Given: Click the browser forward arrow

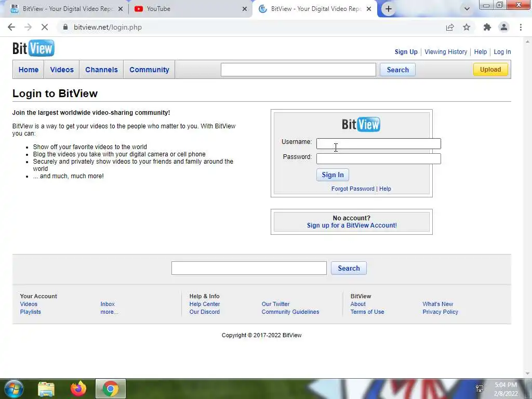Looking at the screenshot, I should click(28, 27).
